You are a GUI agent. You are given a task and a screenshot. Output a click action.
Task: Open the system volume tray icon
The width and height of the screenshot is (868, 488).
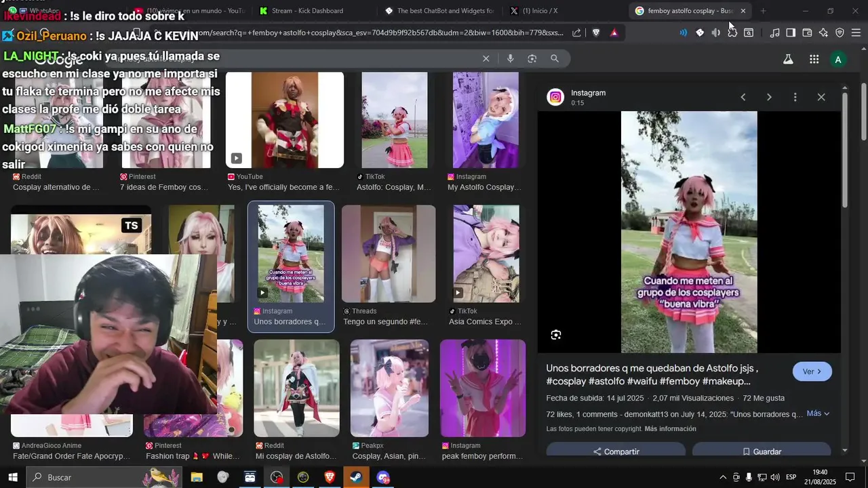pos(775,477)
